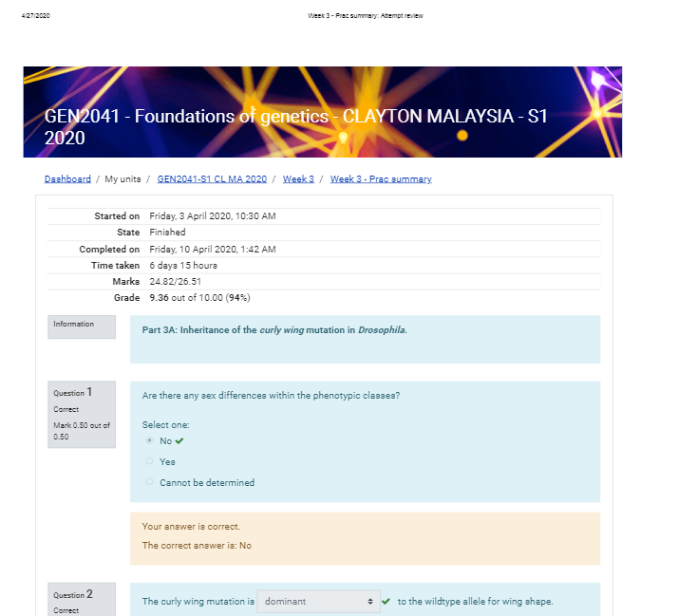This screenshot has width=678, height=616.
Task: Click the grade '9.36 out of 10.00 (94%)'
Action: (x=199, y=298)
